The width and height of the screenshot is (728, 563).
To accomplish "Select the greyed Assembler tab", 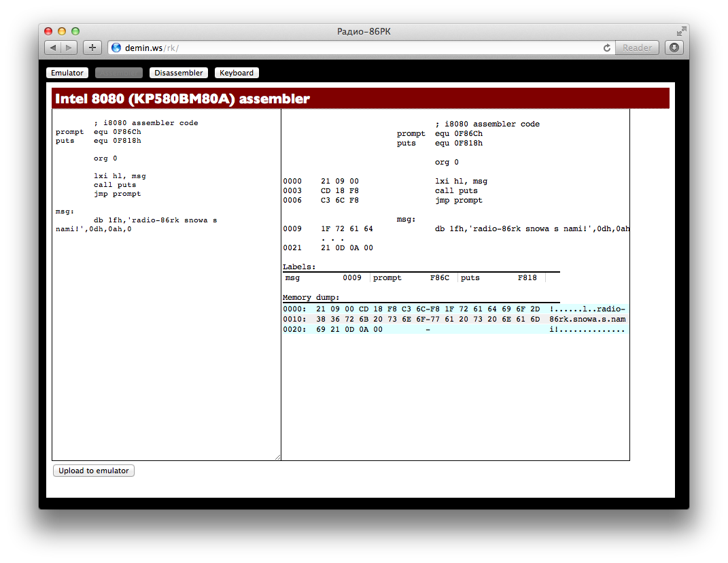I will pos(119,73).
